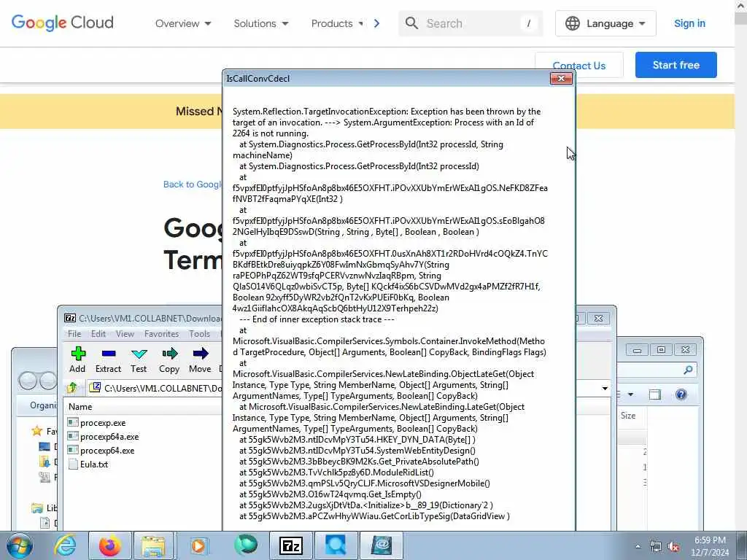Open the Tools menu in 7-Zip
747x560 pixels.
199,334
